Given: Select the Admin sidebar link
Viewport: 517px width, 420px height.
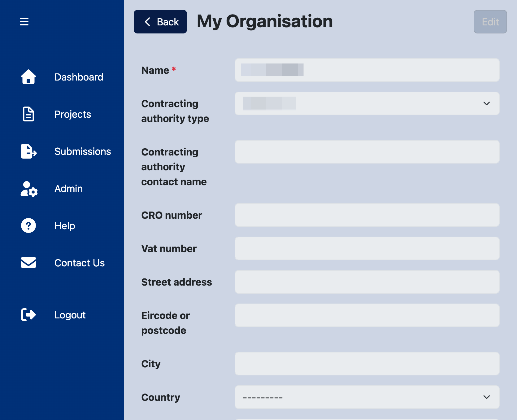Looking at the screenshot, I should point(69,188).
